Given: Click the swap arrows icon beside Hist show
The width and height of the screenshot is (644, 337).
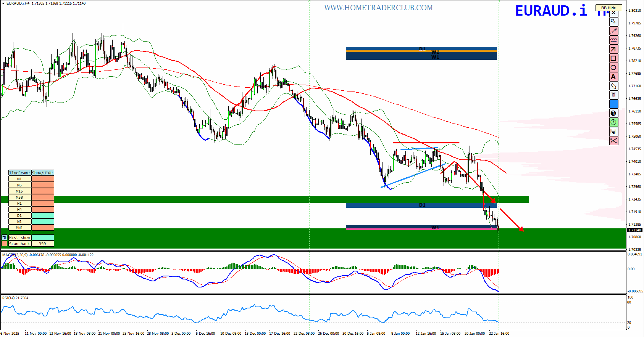Looking at the screenshot, I should coord(4,238).
